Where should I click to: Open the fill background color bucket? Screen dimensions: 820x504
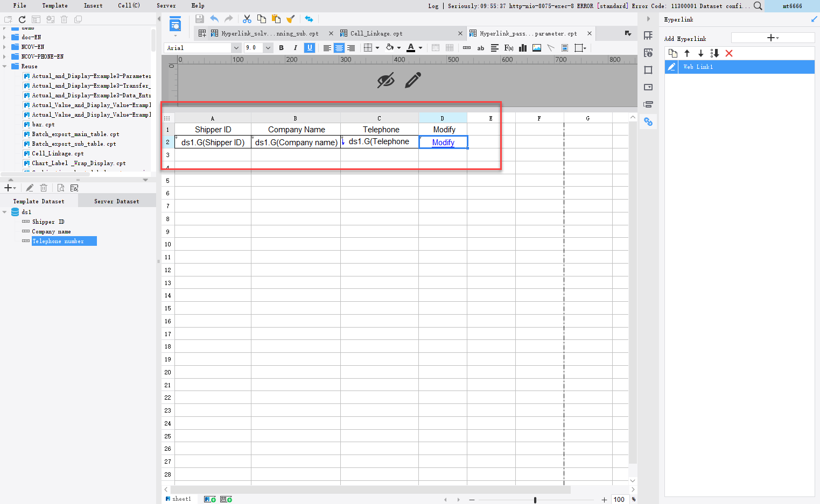point(390,48)
